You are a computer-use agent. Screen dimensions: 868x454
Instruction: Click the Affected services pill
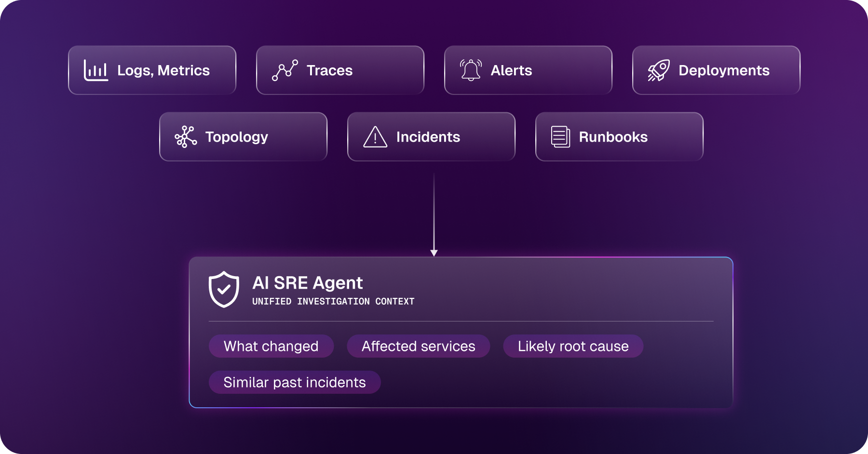pyautogui.click(x=419, y=346)
